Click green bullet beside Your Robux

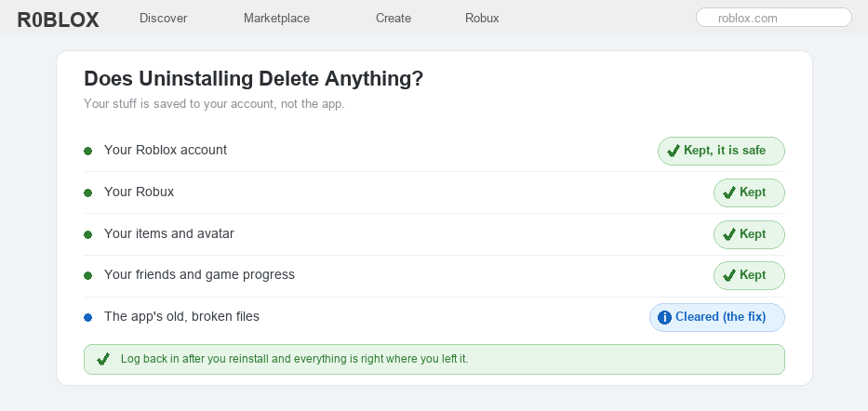pos(87,193)
